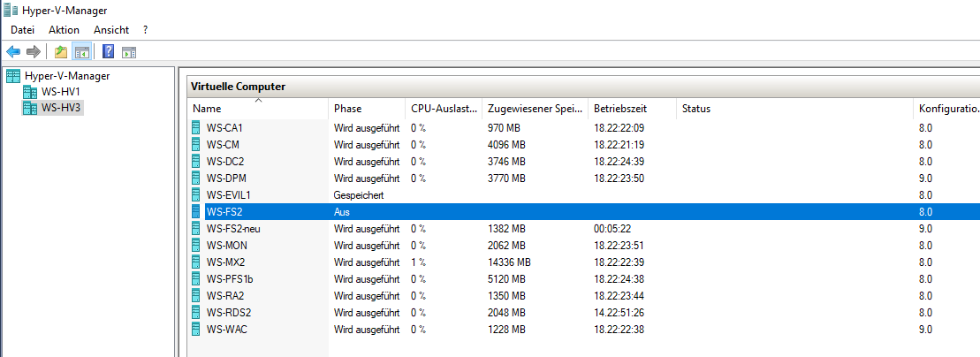This screenshot has width=980, height=357.
Task: Click the VM icon beside WS-DPM
Action: click(196, 178)
